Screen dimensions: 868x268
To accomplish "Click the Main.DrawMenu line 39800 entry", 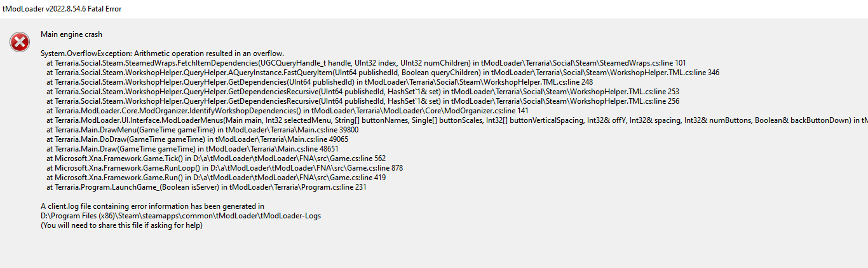I will coord(198,130).
